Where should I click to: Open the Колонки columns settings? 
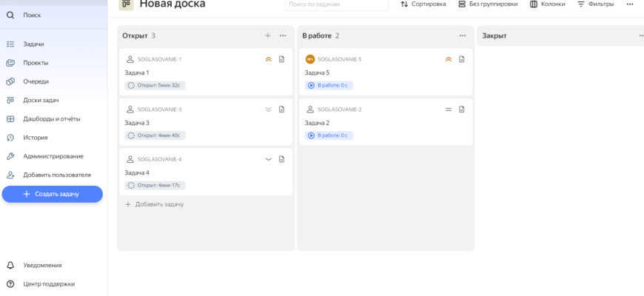point(547,4)
